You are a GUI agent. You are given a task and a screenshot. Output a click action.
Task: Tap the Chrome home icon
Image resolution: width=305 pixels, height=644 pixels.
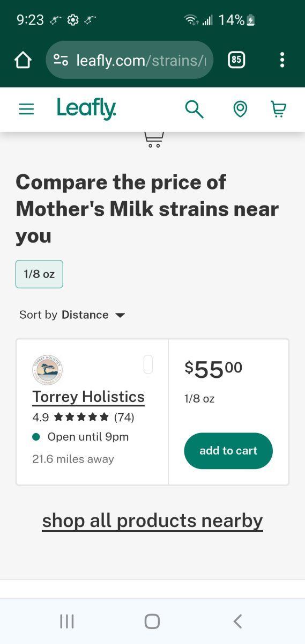point(23,60)
